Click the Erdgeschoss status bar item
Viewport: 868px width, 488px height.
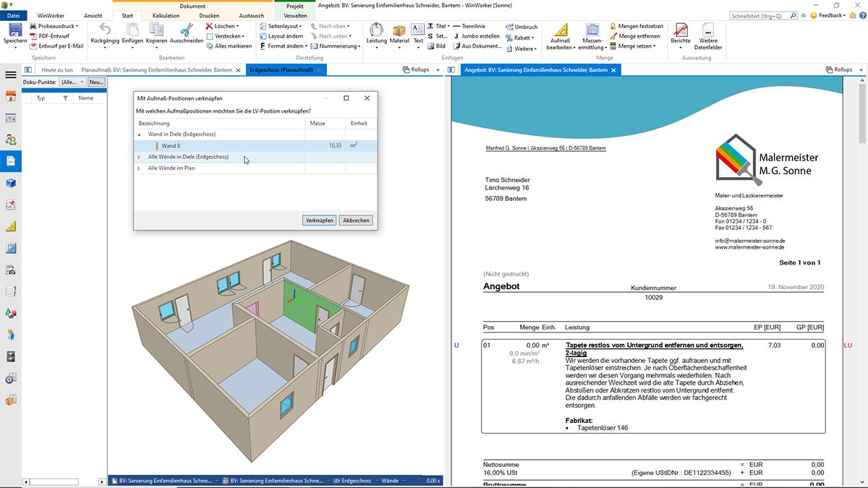[352, 481]
